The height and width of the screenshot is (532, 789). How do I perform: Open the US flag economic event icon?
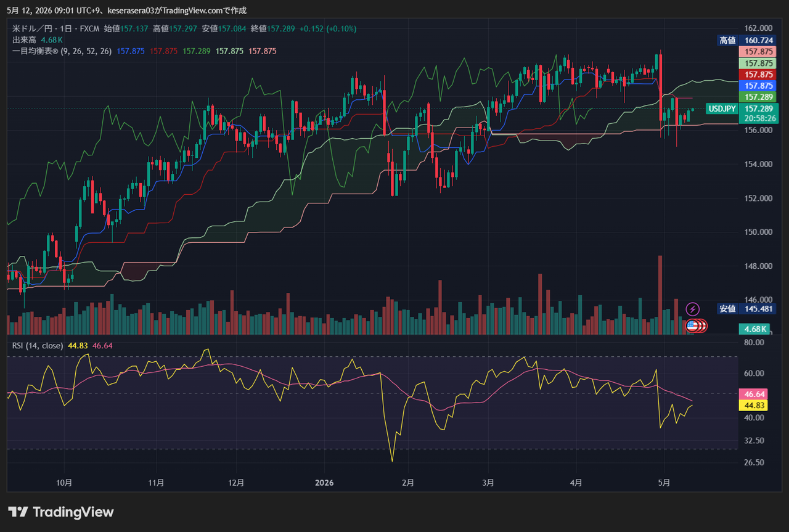692,326
